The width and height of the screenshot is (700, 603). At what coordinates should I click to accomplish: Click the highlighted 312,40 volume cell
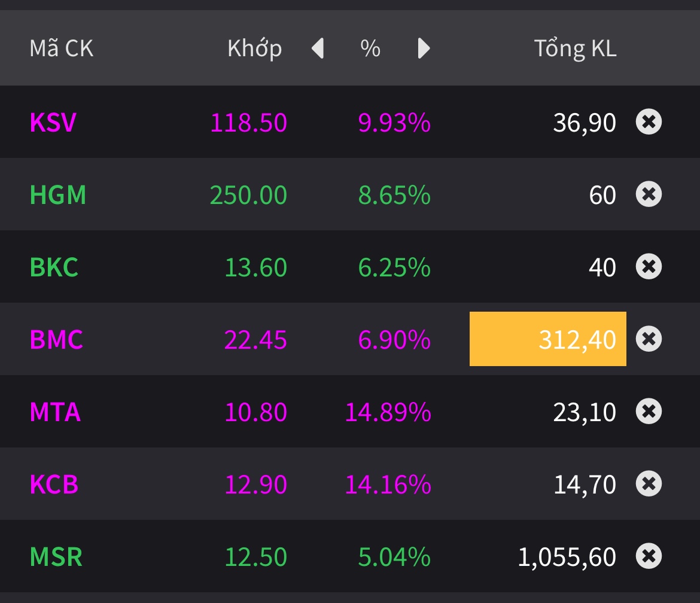(547, 339)
